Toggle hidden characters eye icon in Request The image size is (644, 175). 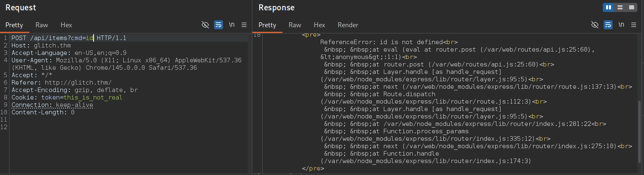[x=205, y=25]
